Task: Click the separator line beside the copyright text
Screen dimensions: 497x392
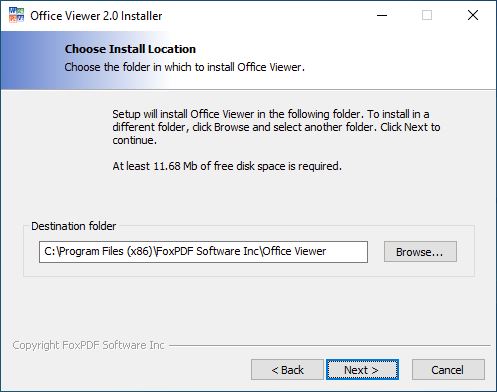Action: point(330,346)
